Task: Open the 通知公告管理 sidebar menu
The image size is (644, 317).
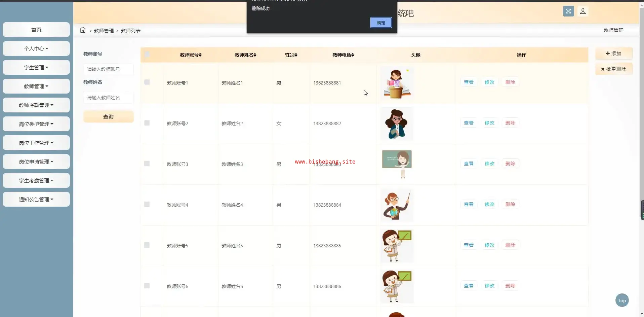Action: [x=36, y=199]
